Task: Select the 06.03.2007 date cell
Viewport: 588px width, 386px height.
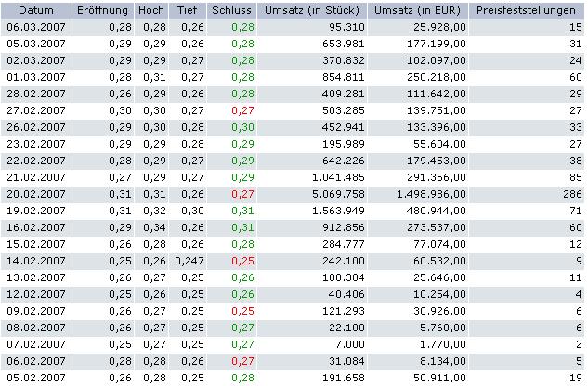Action: pos(34,27)
